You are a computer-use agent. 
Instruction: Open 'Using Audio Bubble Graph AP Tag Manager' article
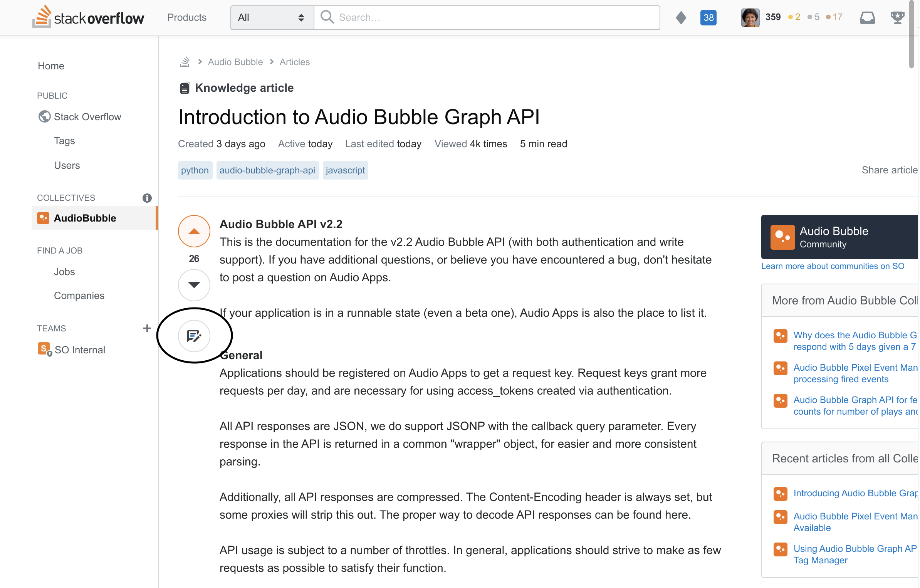pyautogui.click(x=855, y=554)
